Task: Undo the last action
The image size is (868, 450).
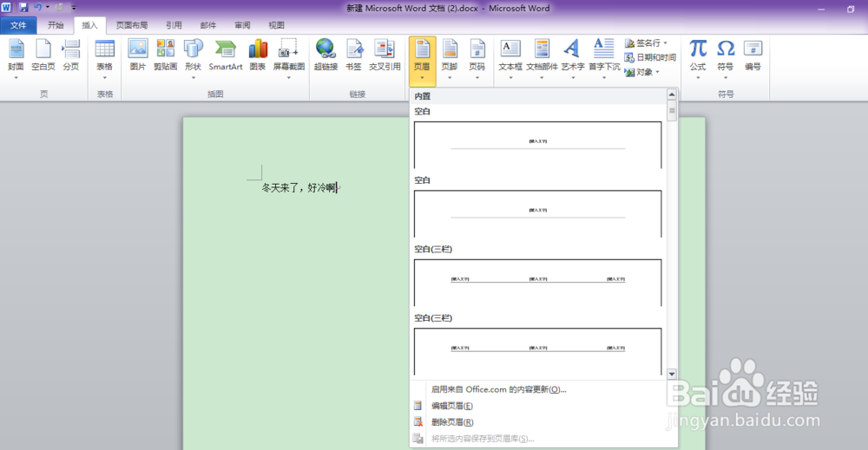Action: point(37,8)
